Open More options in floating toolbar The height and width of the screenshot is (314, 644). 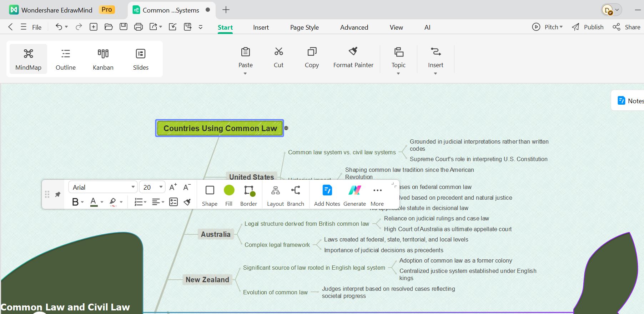(x=377, y=195)
